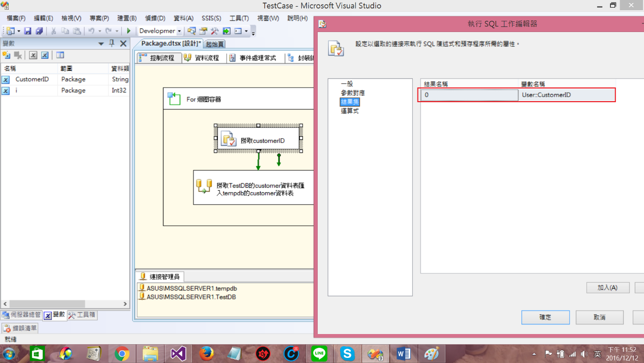Toggle Show System Variables button in Variables panel
Screen dimensions: 644x363
[33, 55]
